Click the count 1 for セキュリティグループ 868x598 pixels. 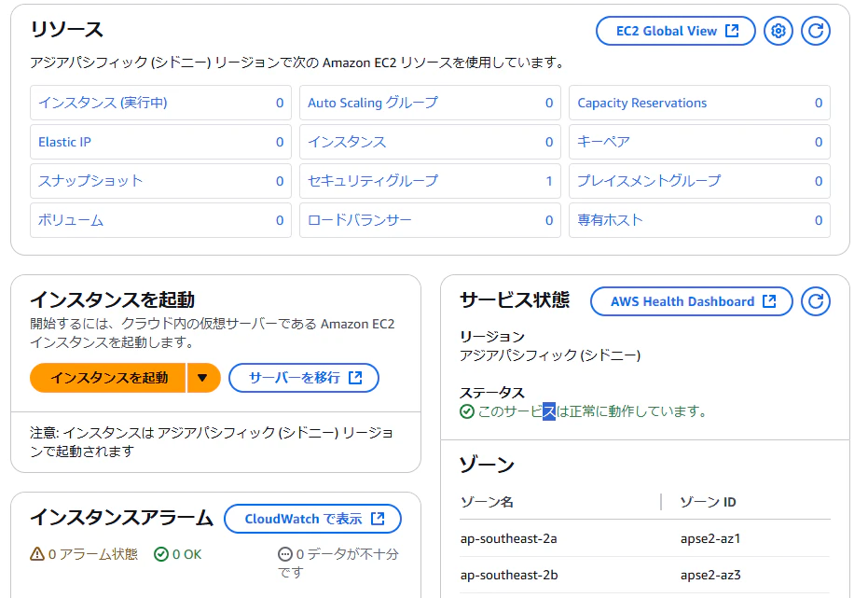pos(549,181)
